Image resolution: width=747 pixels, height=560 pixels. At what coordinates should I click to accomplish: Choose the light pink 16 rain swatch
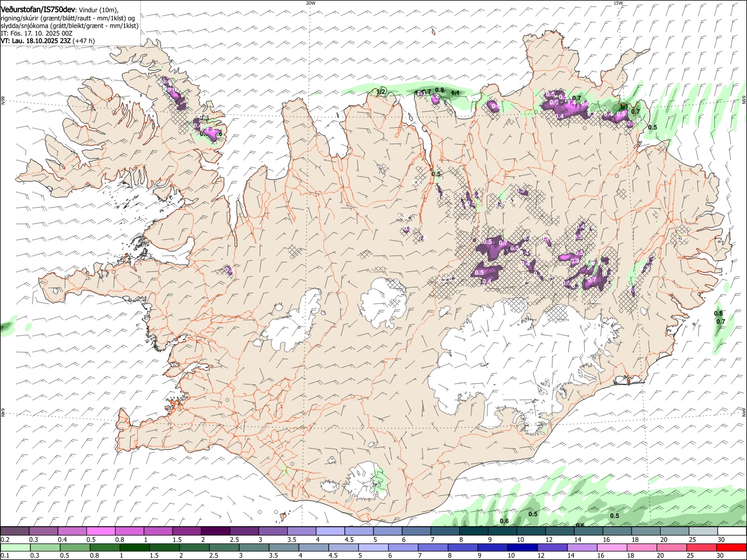612,548
